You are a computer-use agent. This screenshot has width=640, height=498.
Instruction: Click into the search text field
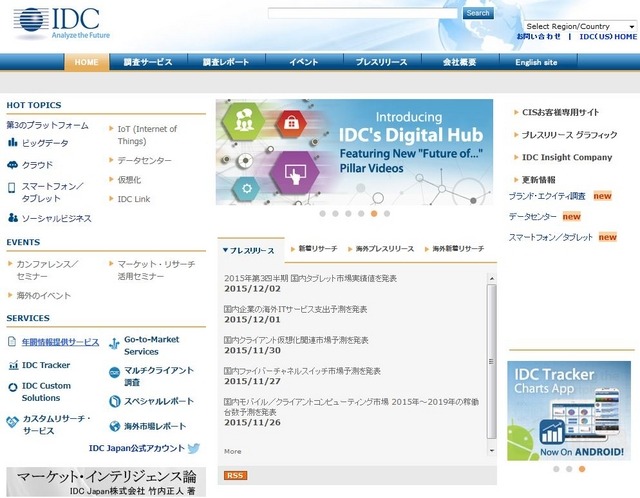pos(362,13)
